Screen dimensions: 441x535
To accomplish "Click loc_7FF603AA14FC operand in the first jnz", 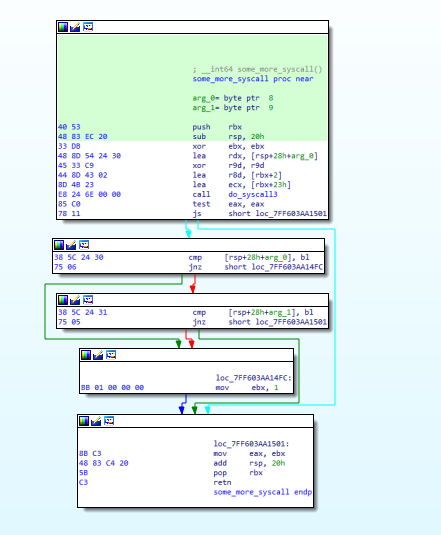I will click(x=287, y=267).
